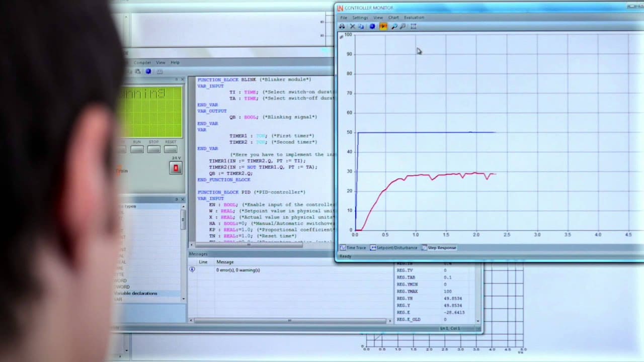Close the PLC display panel with its X

(x=182, y=79)
